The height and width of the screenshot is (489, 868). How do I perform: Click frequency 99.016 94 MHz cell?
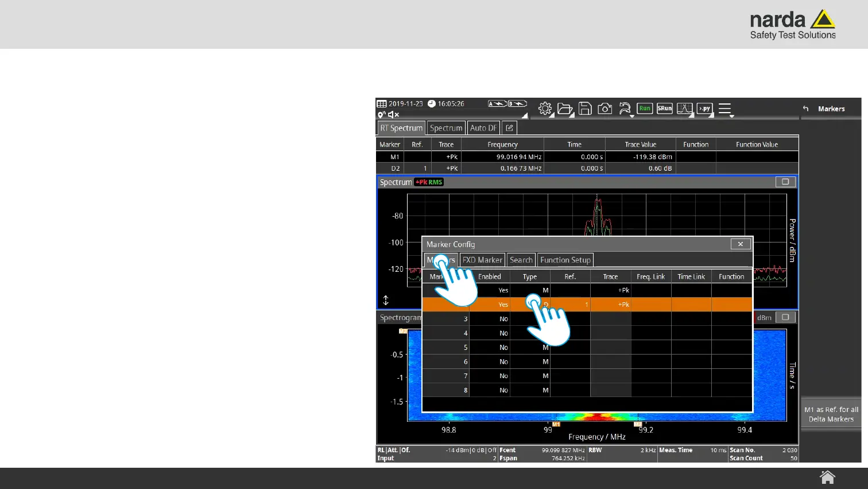click(502, 157)
